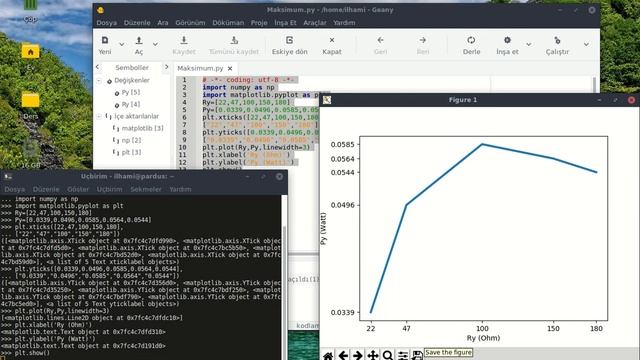Open the Proje menu in Geany

(x=259, y=23)
